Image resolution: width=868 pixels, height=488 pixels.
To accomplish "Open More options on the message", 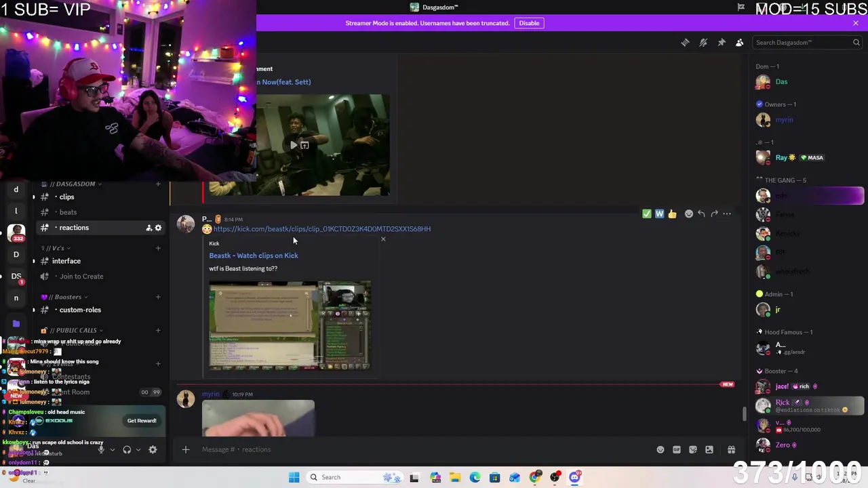I will click(727, 213).
